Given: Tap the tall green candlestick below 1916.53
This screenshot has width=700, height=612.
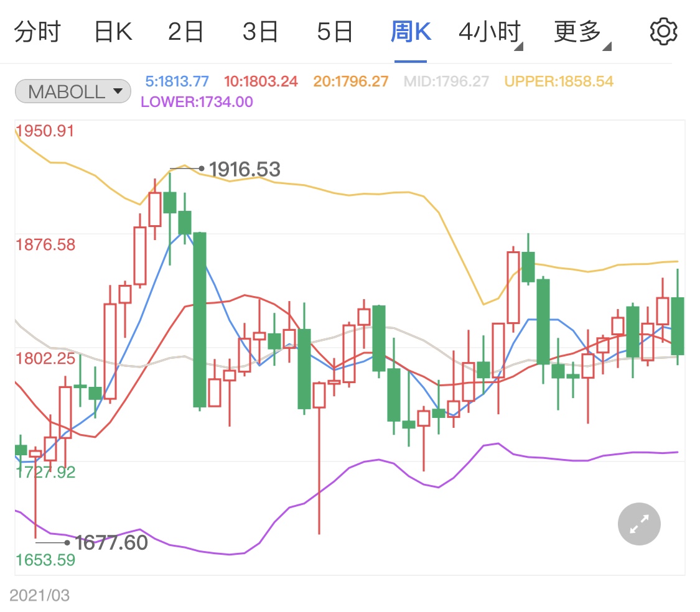Looking at the screenshot, I should (200, 320).
